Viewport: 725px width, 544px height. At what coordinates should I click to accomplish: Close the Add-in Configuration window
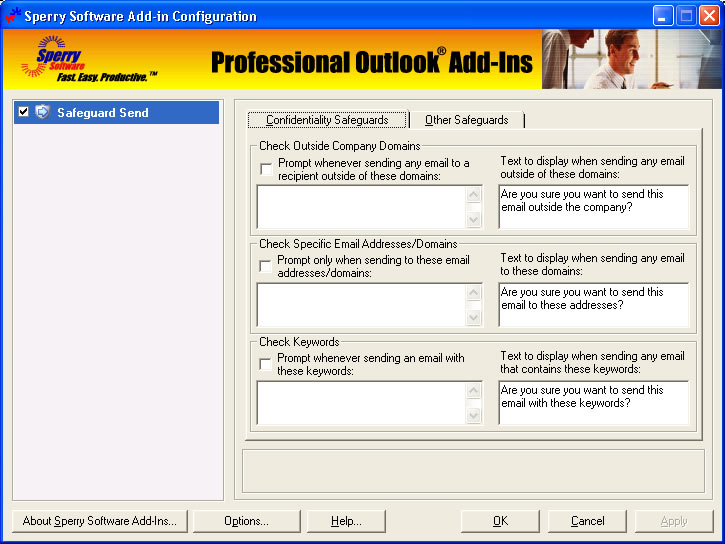click(709, 16)
